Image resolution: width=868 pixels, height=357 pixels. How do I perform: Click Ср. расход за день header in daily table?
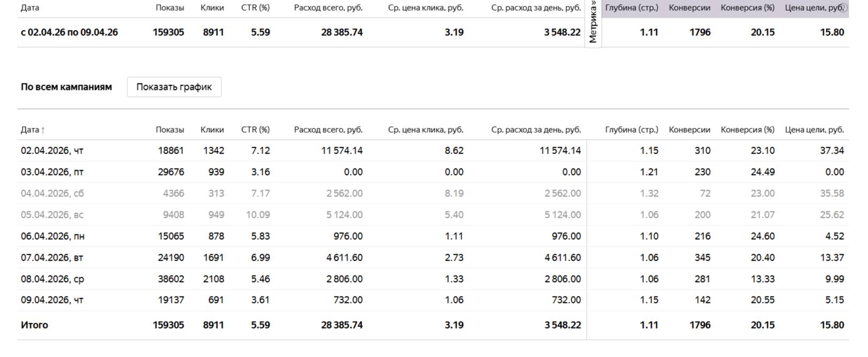pyautogui.click(x=535, y=130)
